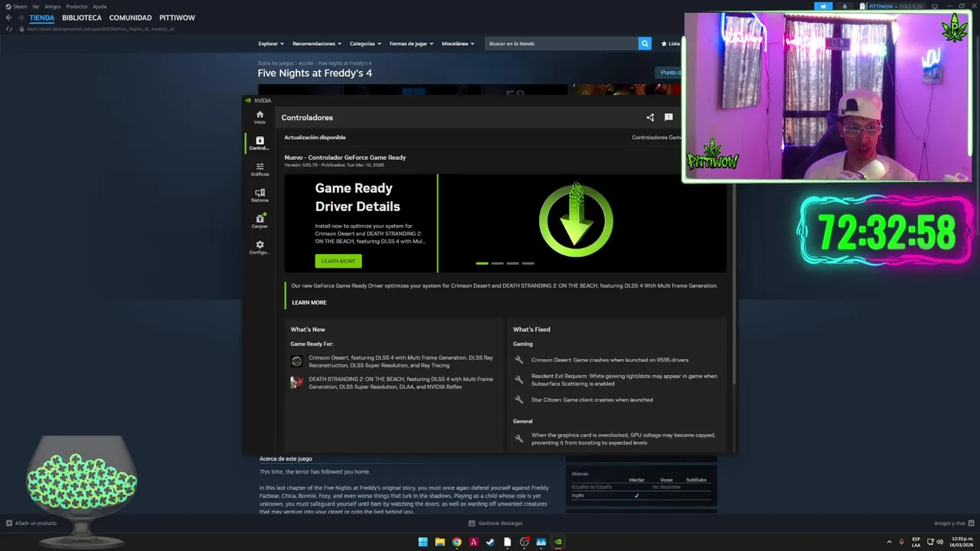Image resolution: width=980 pixels, height=551 pixels.
Task: Open Gráficos section in NVIDIA sidebar
Action: click(x=260, y=169)
